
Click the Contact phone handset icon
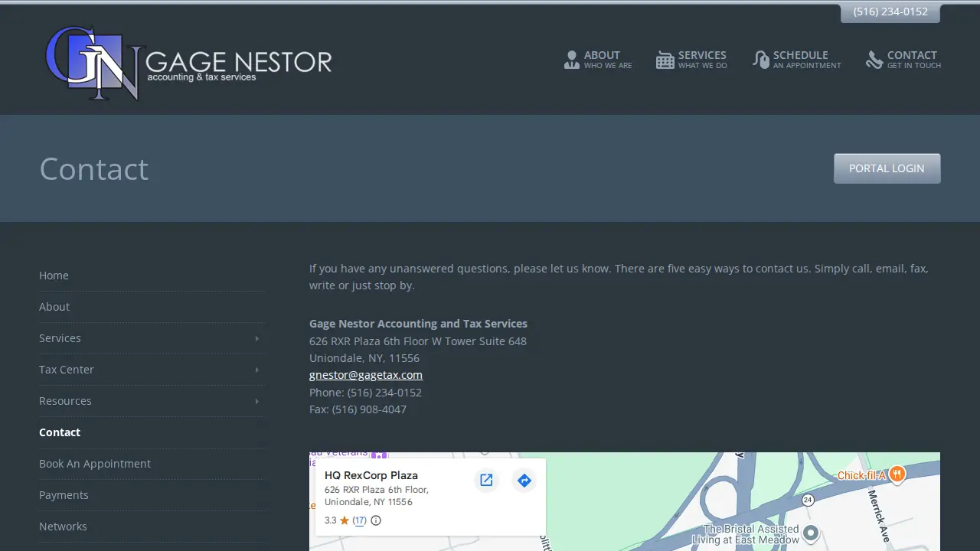tap(874, 60)
